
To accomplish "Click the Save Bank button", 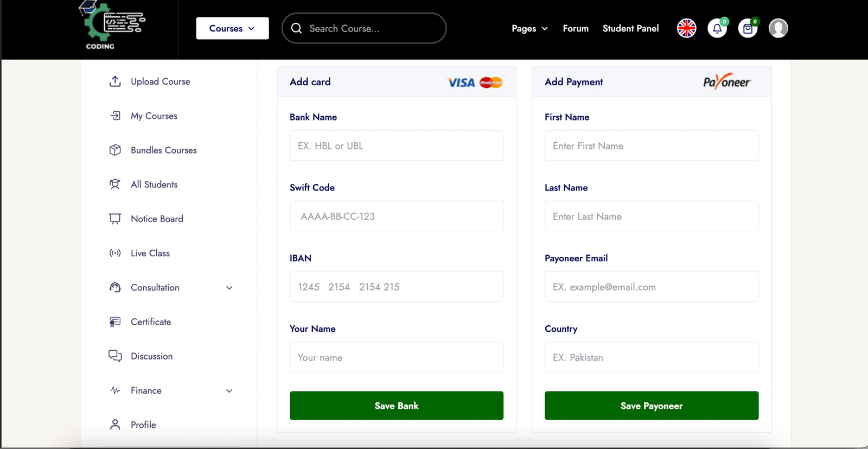I will click(x=397, y=406).
